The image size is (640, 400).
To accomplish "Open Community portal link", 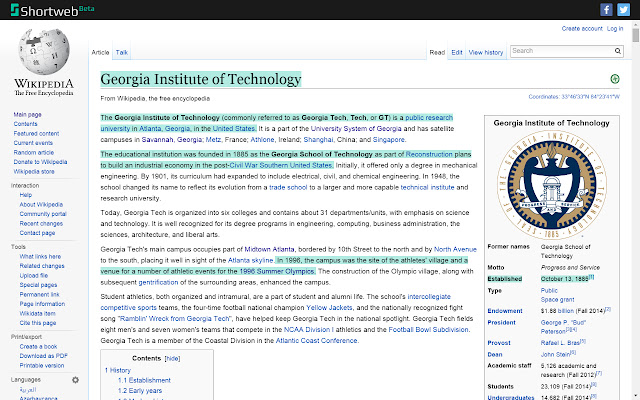I will point(43,214).
